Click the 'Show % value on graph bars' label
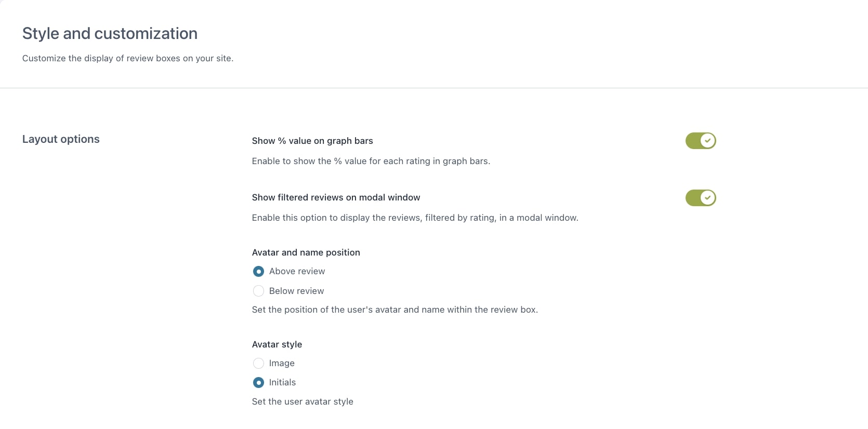This screenshot has width=868, height=429. 312,141
